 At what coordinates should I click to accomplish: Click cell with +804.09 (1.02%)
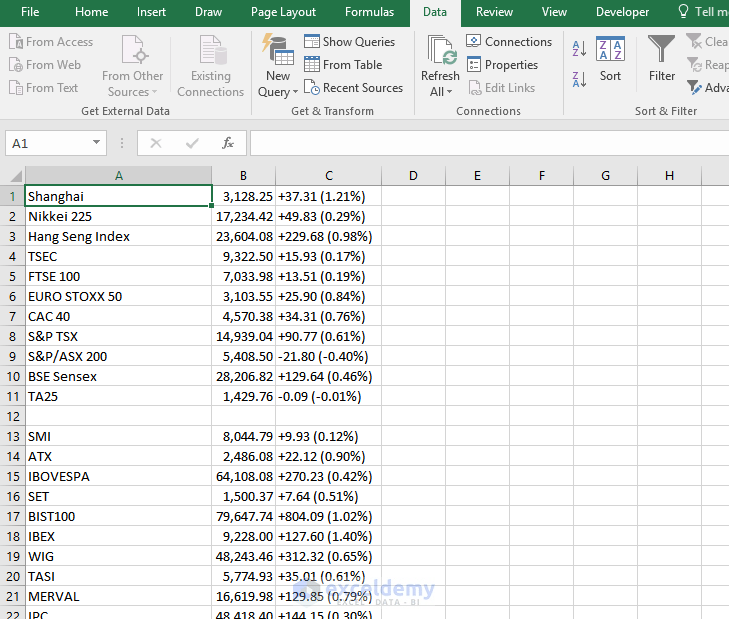coord(329,516)
